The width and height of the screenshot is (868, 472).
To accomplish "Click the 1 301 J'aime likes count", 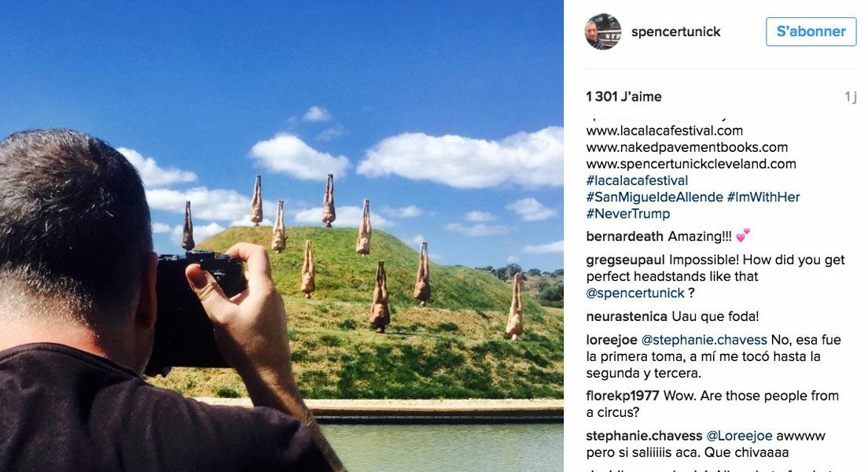I will 624,97.
